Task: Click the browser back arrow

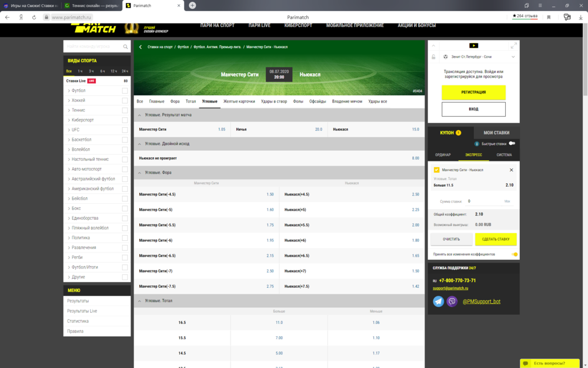Action: pos(8,17)
